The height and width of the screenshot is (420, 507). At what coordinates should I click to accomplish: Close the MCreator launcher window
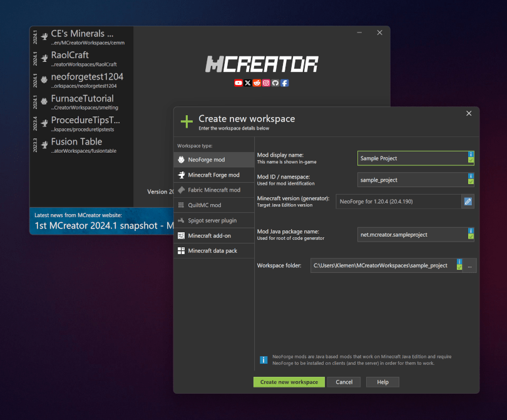point(379,33)
